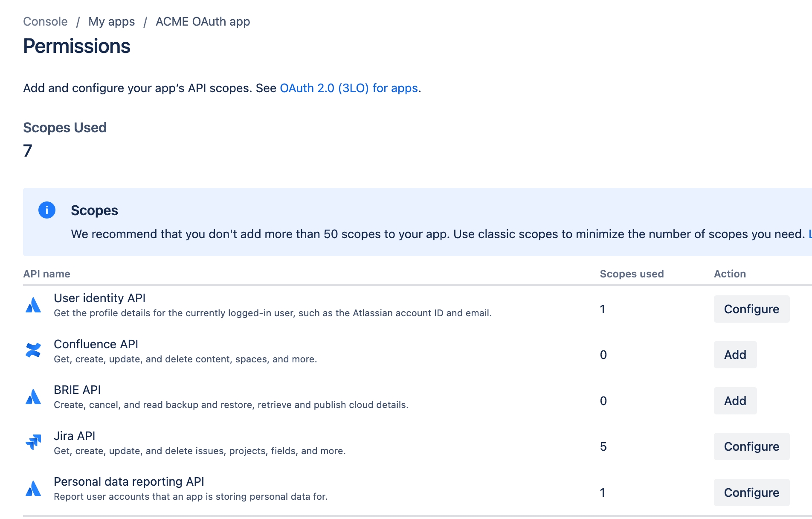Click the API name column header
This screenshot has height=519, width=812.
47,274
